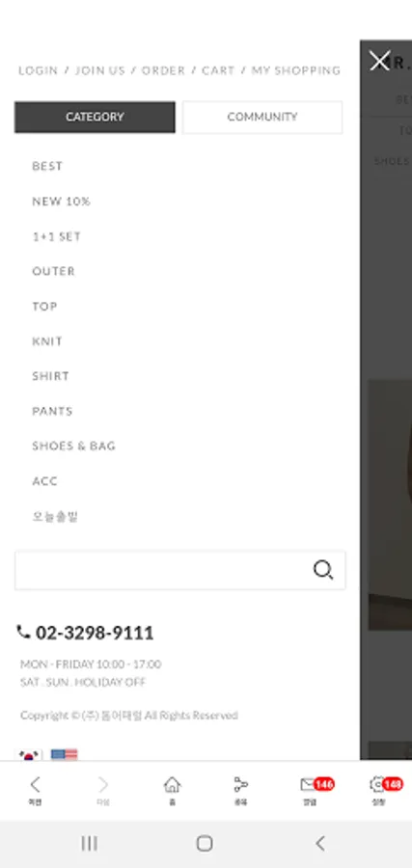The image size is (412, 868).
Task: Close the side menu with X icon
Action: (x=379, y=61)
